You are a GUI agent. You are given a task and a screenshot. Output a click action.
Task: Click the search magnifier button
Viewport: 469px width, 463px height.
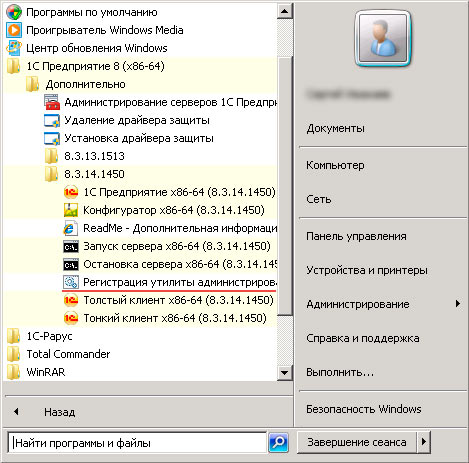click(x=278, y=443)
